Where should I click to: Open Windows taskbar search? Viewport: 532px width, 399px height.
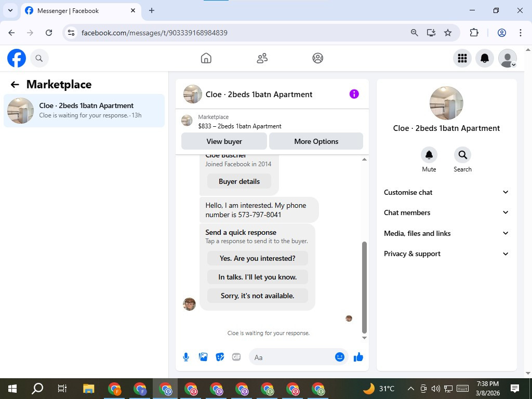[37, 389]
